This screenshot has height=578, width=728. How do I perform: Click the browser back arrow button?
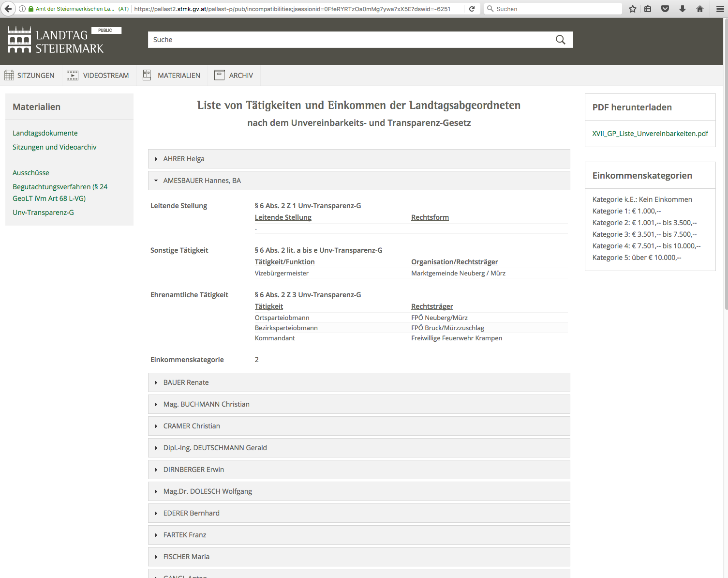point(8,9)
